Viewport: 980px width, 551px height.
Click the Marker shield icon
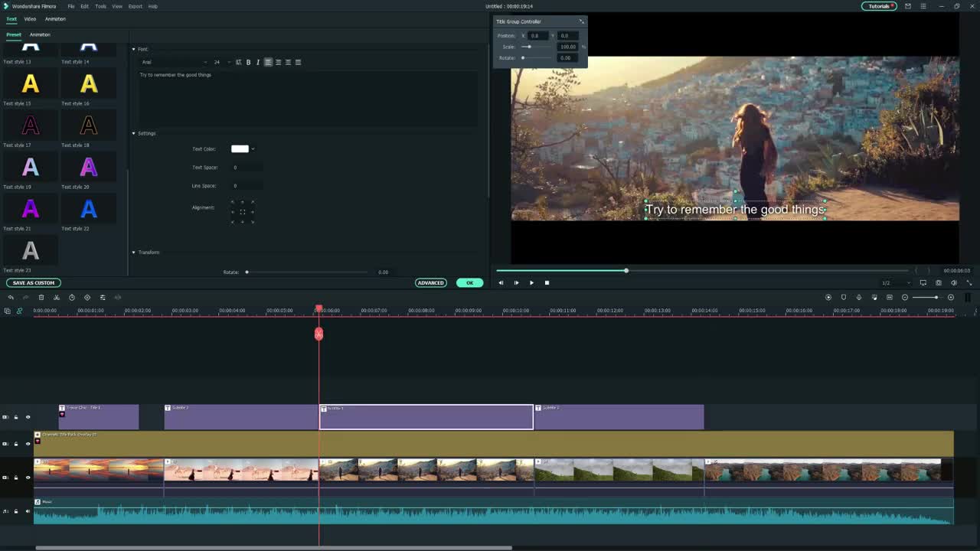844,297
